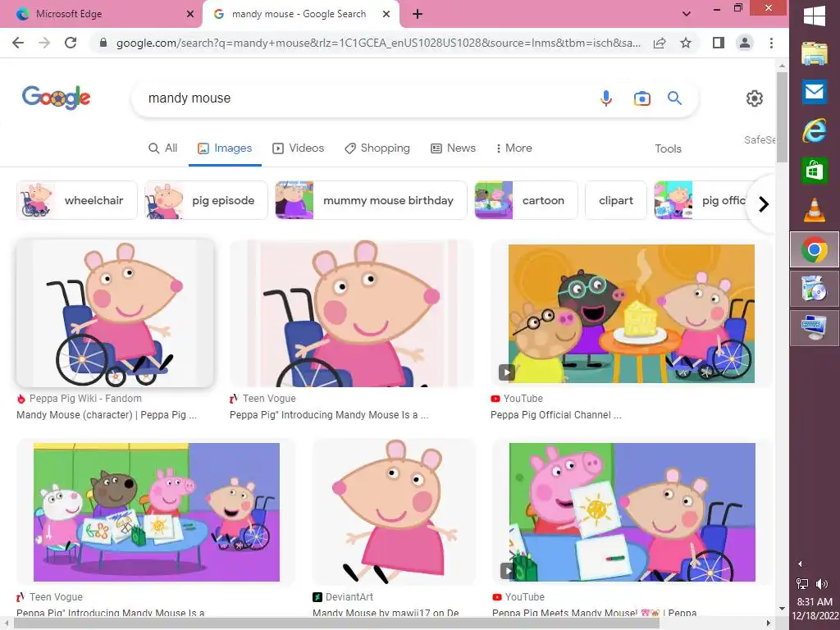This screenshot has width=840, height=630.
Task: Share this page from address bar
Action: click(x=660, y=43)
